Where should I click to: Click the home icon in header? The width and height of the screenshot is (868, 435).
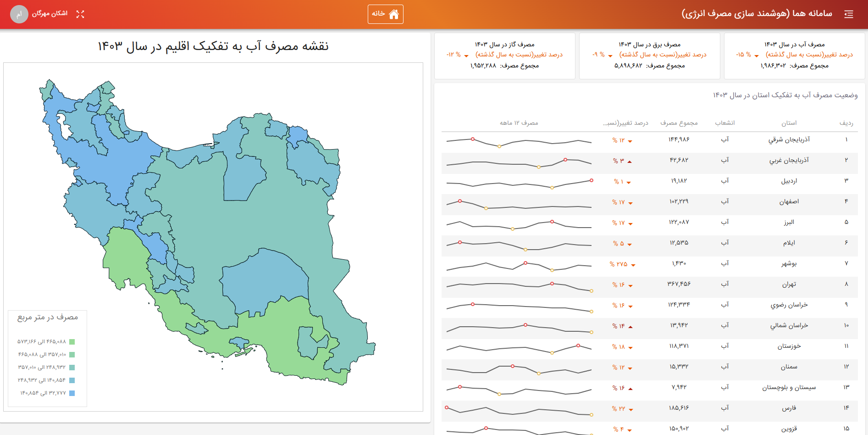393,14
